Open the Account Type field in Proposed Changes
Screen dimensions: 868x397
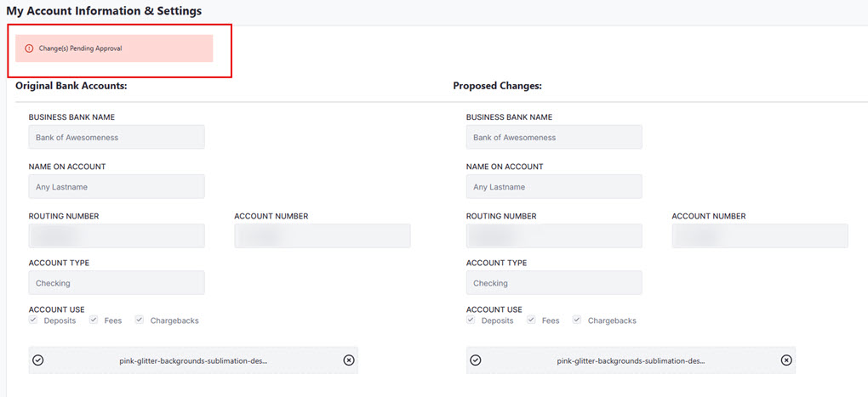(554, 283)
